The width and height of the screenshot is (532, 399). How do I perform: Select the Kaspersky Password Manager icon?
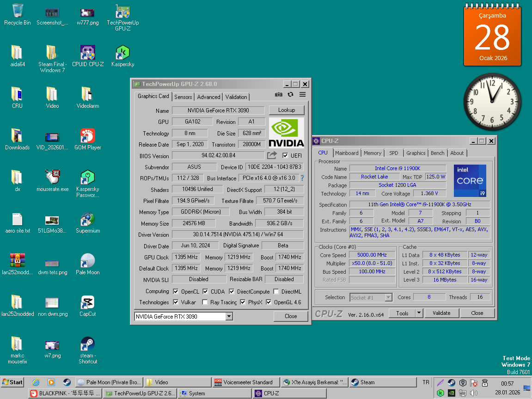click(87, 184)
